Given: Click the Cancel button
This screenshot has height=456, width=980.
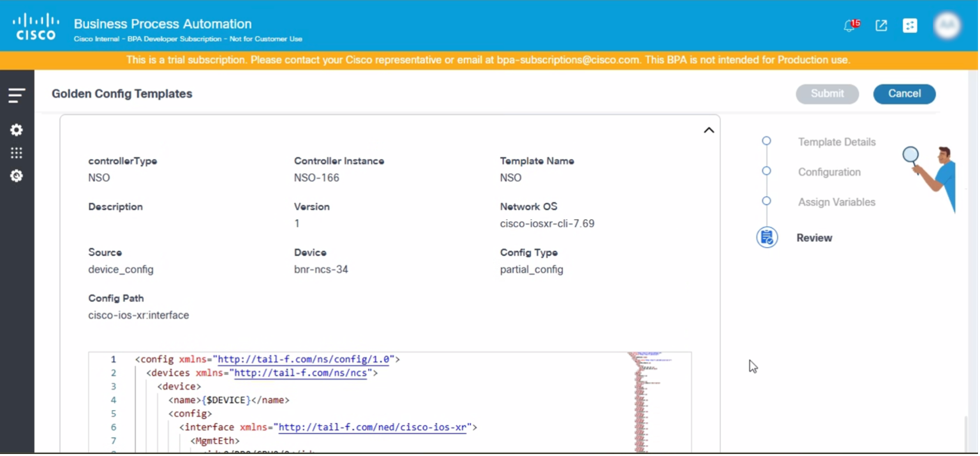Looking at the screenshot, I should point(904,94).
